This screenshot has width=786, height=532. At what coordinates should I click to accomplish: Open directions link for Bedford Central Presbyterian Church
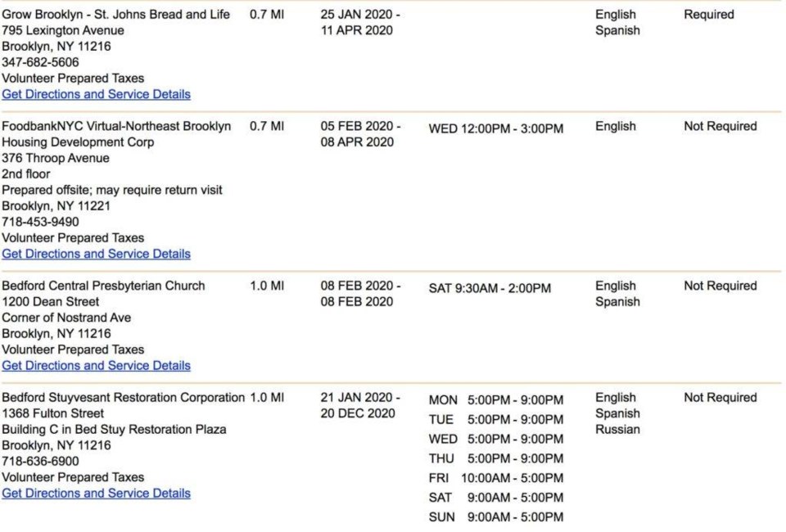[97, 366]
